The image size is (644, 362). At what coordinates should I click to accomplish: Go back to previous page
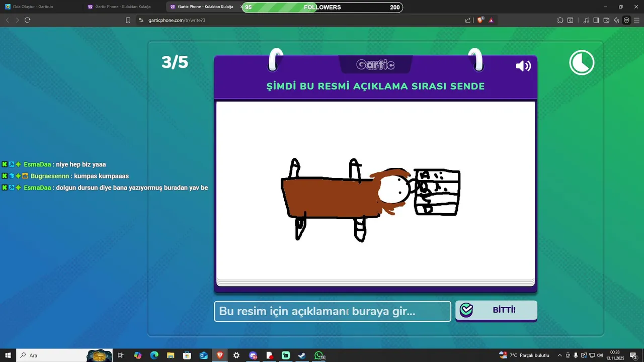pyautogui.click(x=7, y=20)
